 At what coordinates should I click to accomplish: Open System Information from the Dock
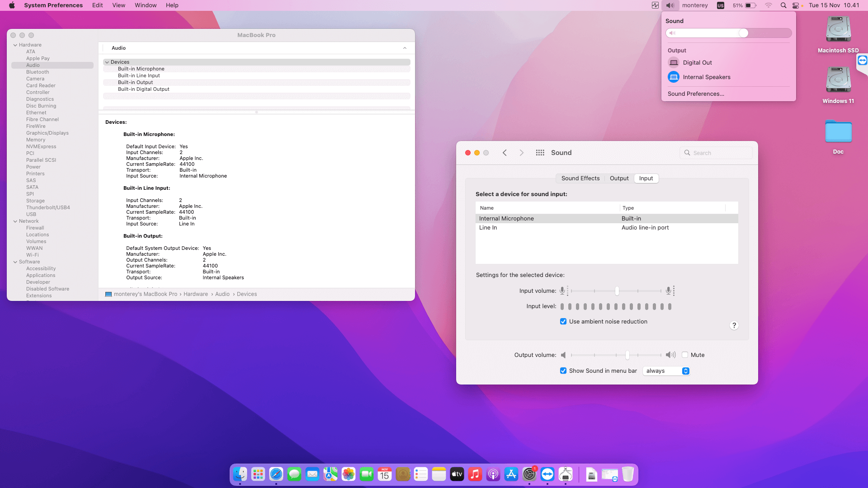click(566, 474)
